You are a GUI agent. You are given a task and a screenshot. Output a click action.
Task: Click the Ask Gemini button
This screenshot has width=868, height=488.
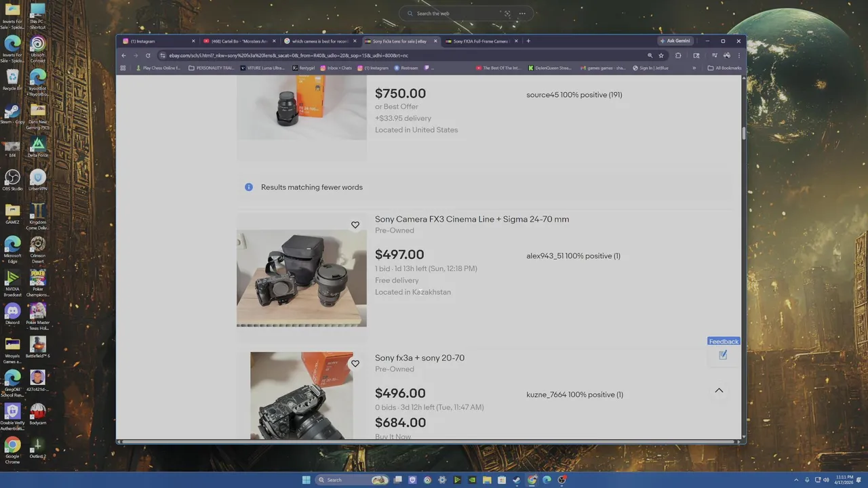tap(675, 41)
